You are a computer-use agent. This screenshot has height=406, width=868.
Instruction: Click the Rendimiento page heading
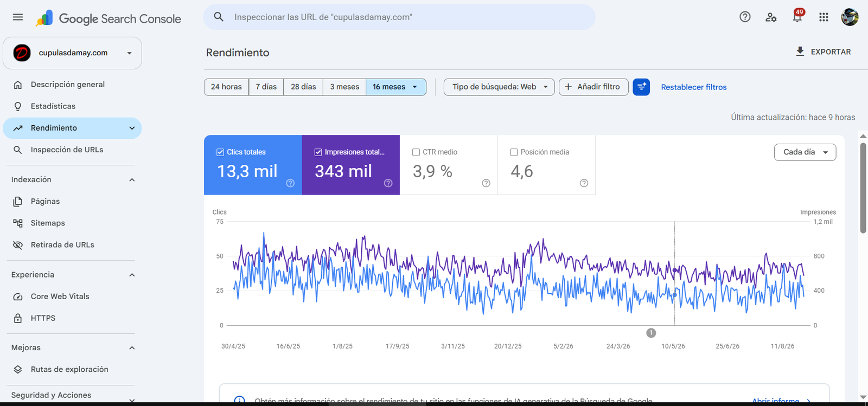(x=238, y=53)
